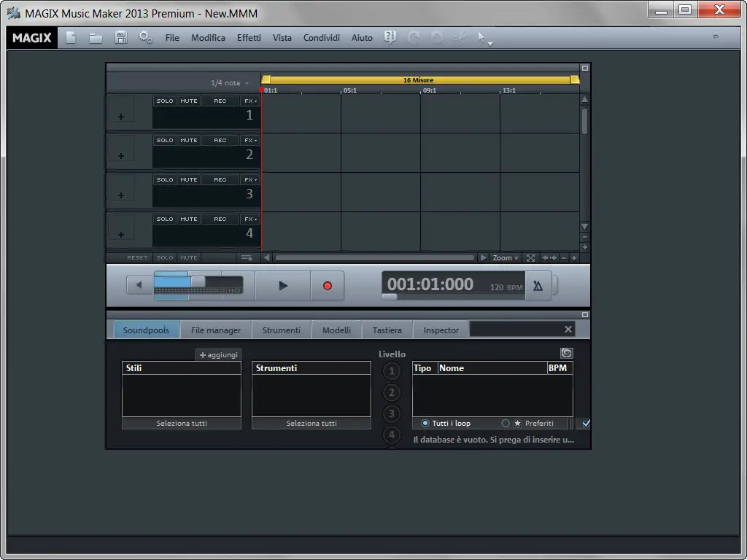
Task: Zoom in vertically with the plus icon
Action: (x=585, y=247)
